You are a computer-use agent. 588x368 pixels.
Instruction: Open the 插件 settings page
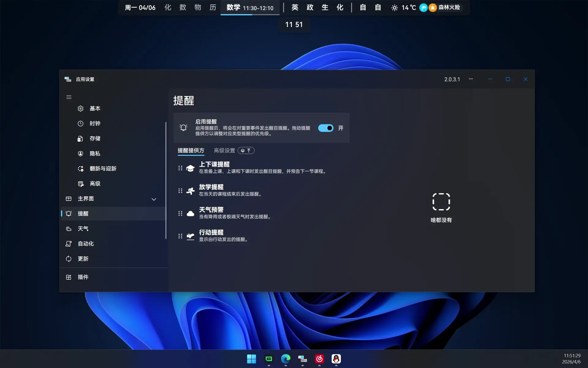tap(82, 277)
